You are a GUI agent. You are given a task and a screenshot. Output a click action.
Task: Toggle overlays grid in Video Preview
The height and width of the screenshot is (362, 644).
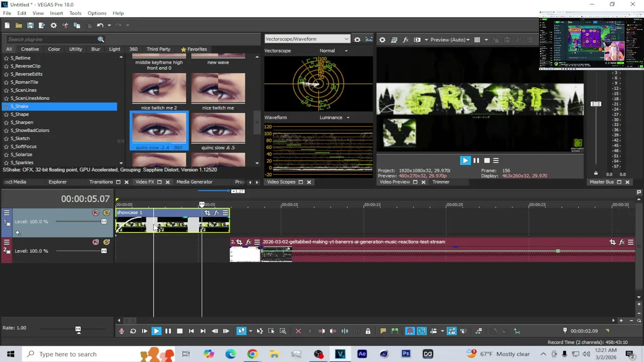pos(477,40)
